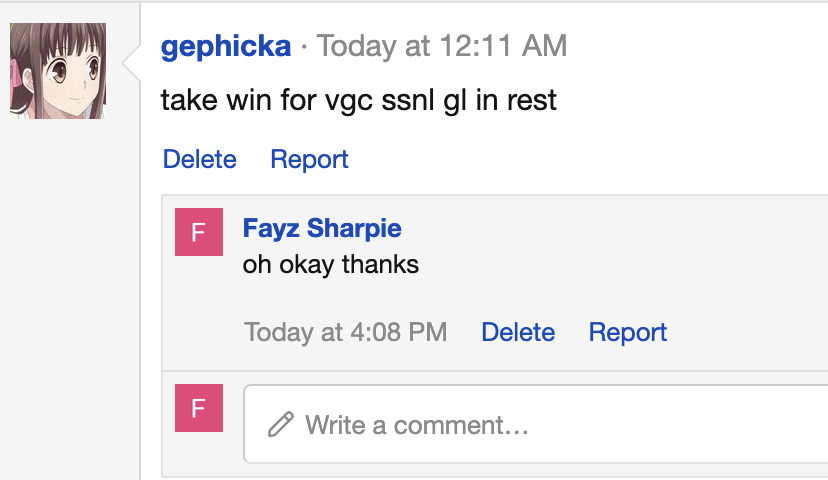Click the pencil icon in the comment box
The width and height of the screenshot is (828, 480).
[281, 424]
